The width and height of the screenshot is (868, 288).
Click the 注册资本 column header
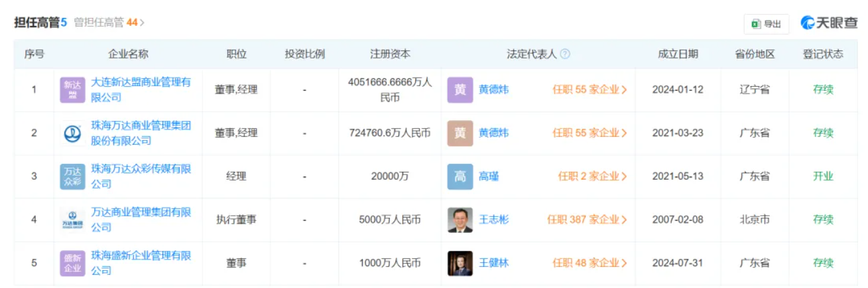pos(390,54)
